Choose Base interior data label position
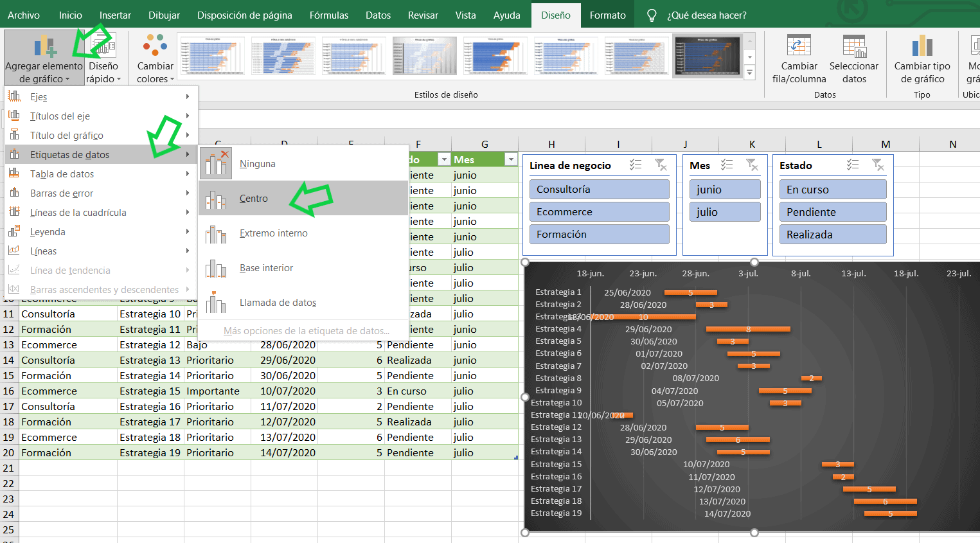 pos(303,268)
